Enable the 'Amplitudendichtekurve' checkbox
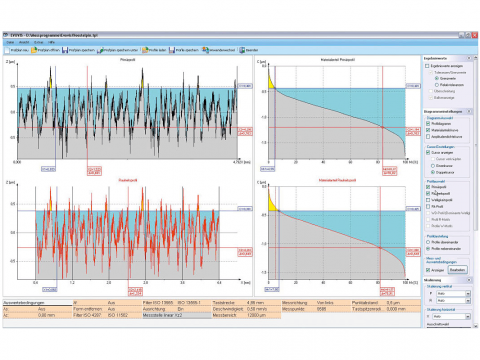This screenshot has width=480, height=360. click(x=428, y=137)
